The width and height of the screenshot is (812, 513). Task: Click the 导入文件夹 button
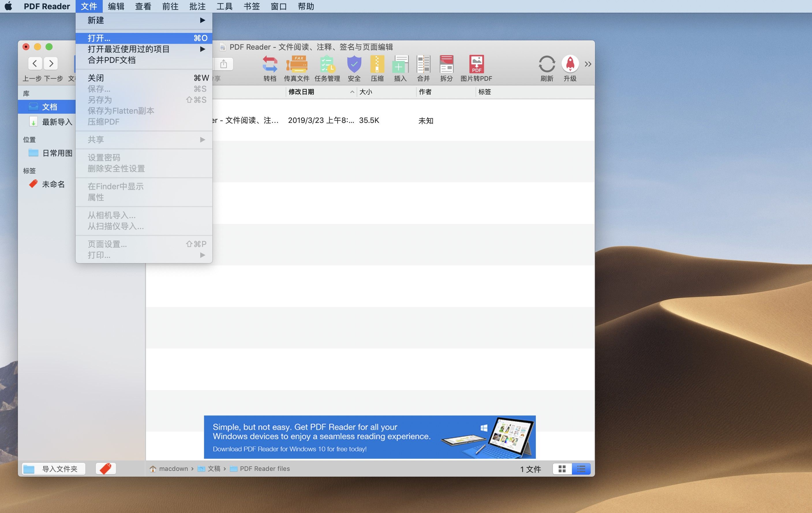click(x=54, y=469)
